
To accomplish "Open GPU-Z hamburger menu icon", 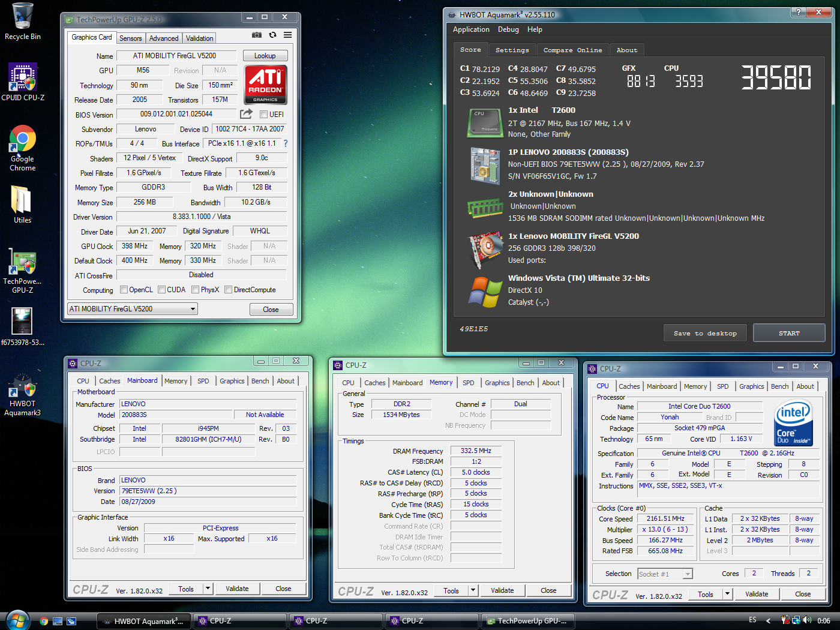I will click(288, 35).
